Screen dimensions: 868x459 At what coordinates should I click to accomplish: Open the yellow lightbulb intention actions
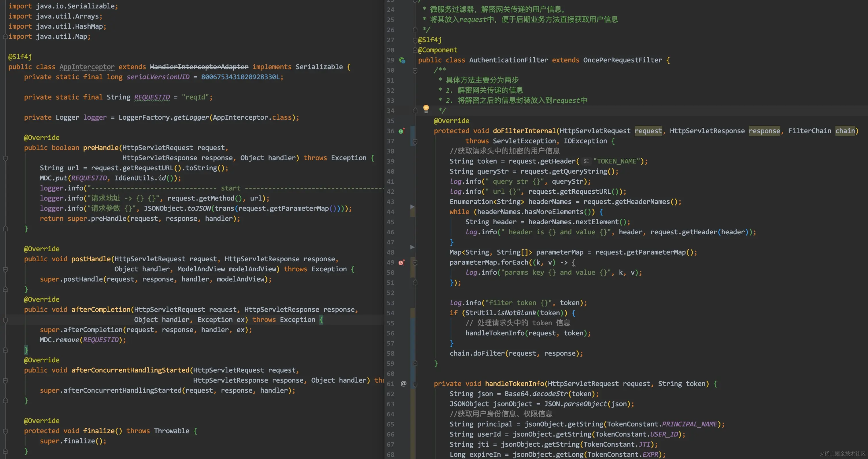click(x=426, y=108)
